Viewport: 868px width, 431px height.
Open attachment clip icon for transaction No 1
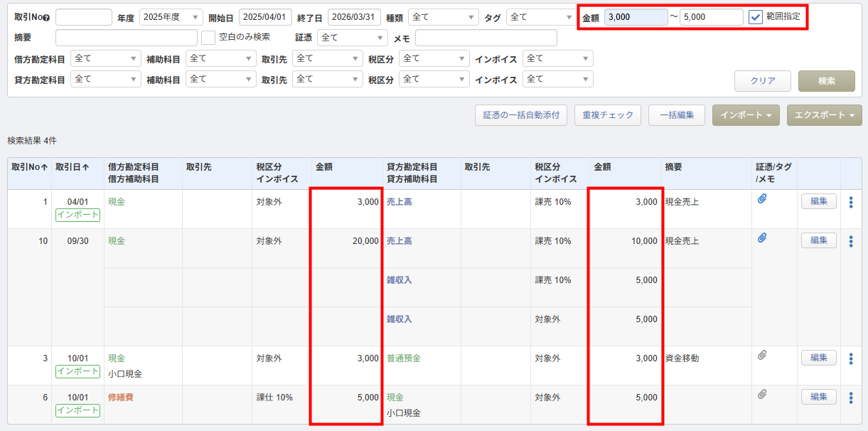point(761,200)
